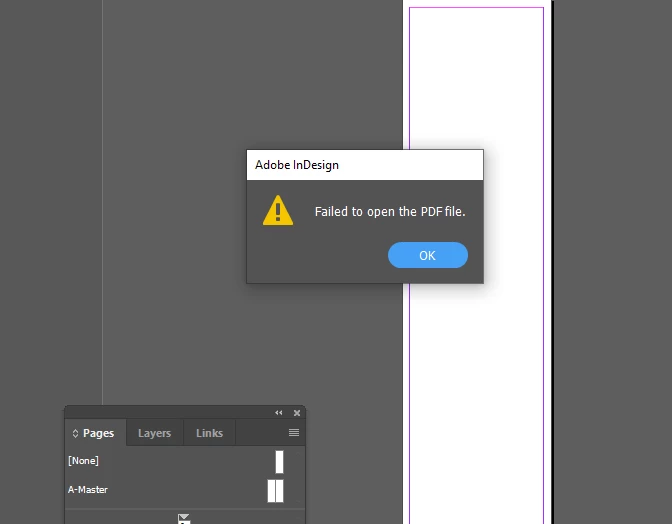The image size is (672, 524).
Task: Click the Adobe InDesign dialog title bar
Action: click(x=365, y=165)
